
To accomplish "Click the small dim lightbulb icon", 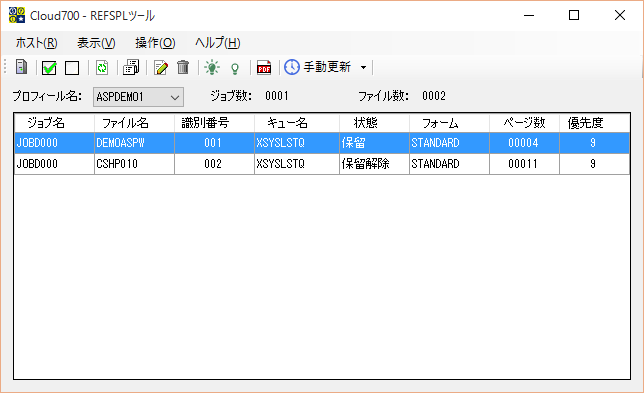I will (235, 68).
